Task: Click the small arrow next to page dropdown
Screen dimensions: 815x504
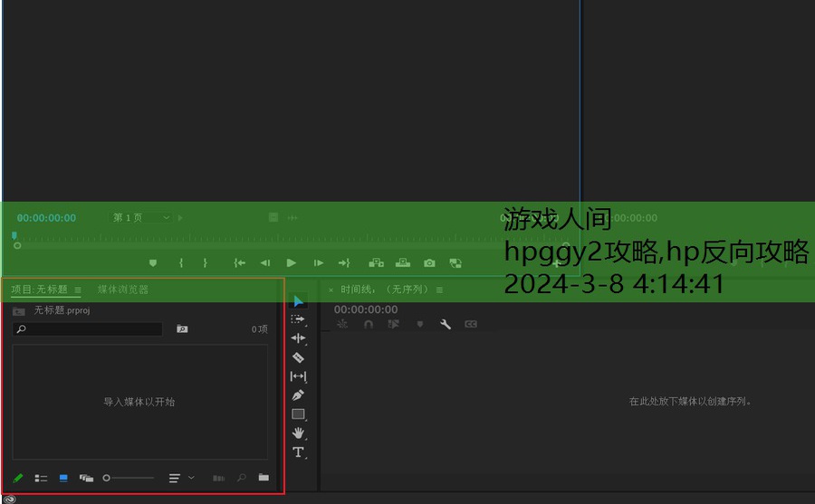Action: 180,218
